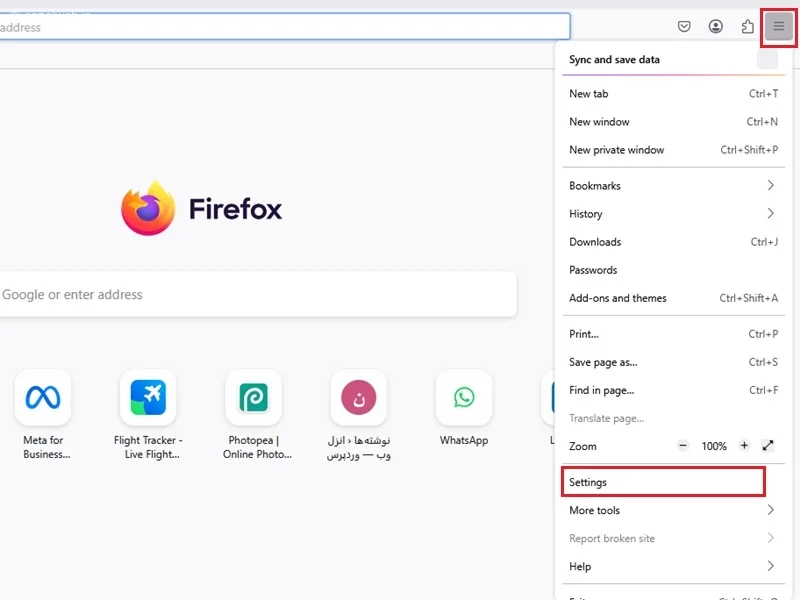Screen dimensions: 800x600
Task: Click the zoom out minus button
Action: point(683,446)
